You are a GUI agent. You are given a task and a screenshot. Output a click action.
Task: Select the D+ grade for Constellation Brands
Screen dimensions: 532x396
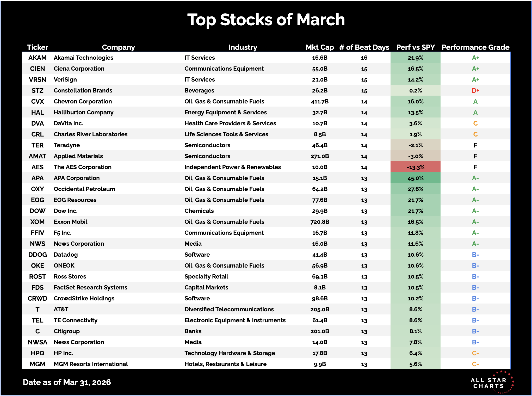pyautogui.click(x=475, y=90)
